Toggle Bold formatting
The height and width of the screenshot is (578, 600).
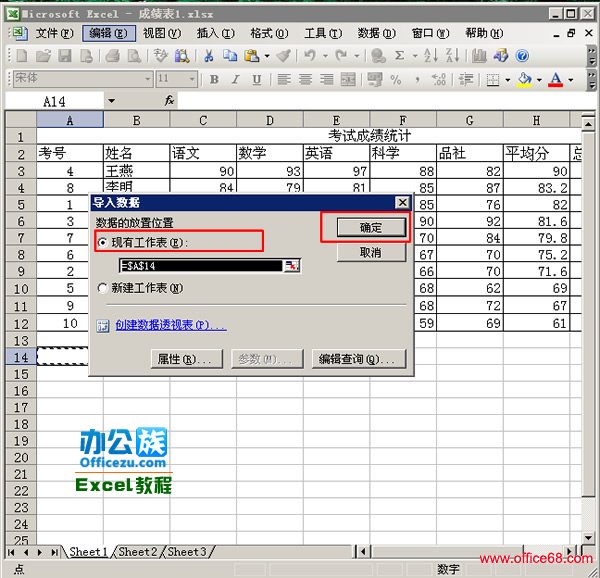[214, 80]
